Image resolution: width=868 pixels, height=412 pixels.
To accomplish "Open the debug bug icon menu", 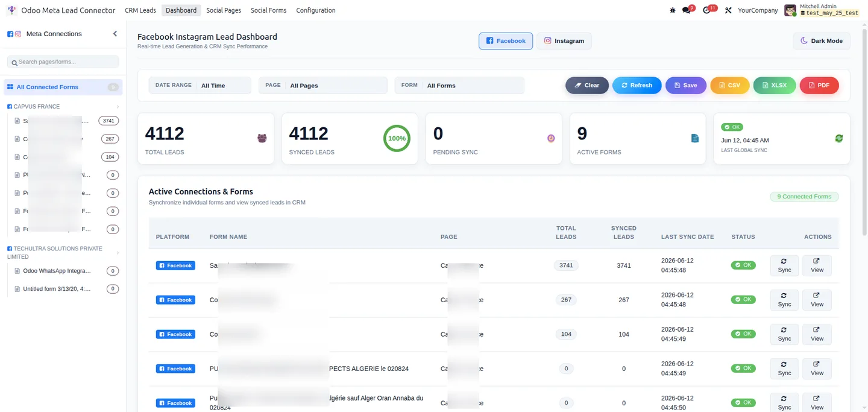I will [673, 10].
